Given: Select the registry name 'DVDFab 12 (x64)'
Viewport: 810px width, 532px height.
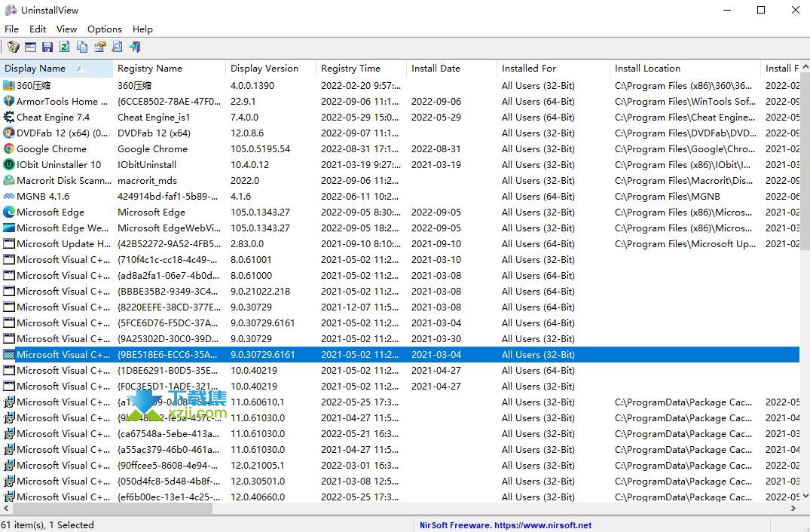Looking at the screenshot, I should coord(154,133).
